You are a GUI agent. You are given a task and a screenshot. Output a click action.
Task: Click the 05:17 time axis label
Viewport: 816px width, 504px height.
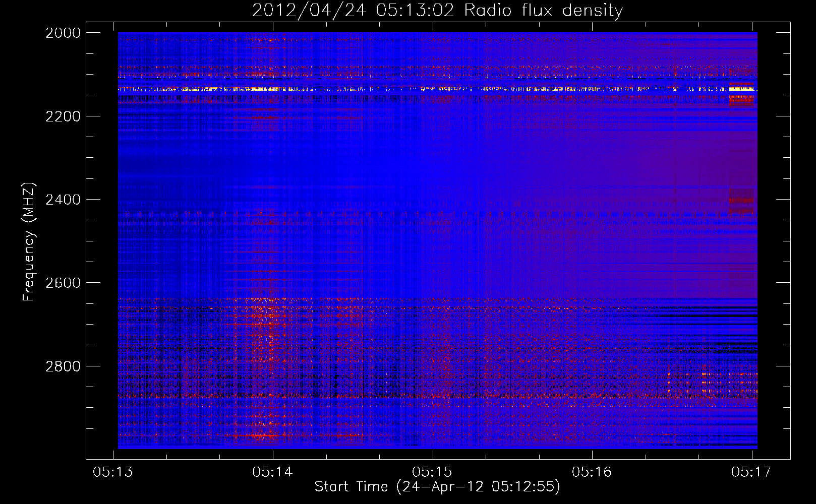point(751,472)
